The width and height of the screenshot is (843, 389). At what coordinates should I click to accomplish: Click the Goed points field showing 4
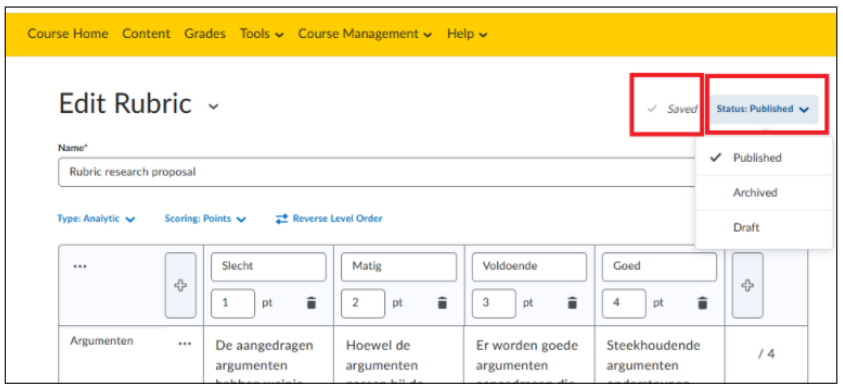point(624,303)
